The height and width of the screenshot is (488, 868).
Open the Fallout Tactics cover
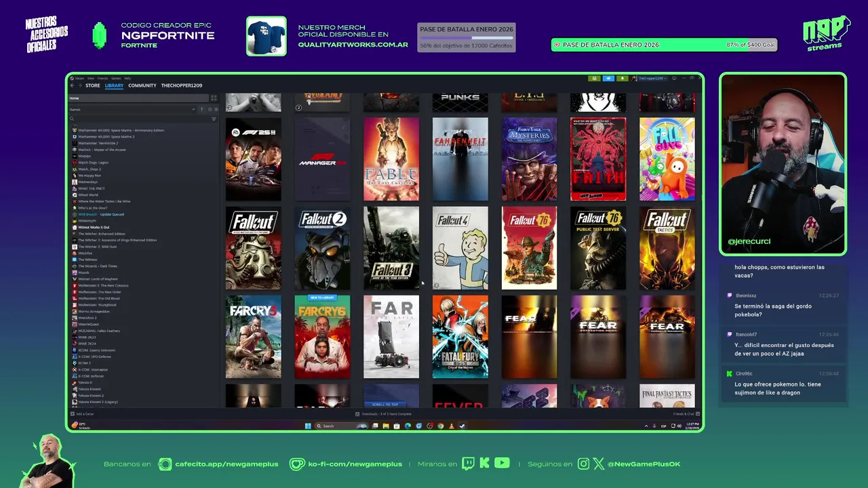click(667, 248)
